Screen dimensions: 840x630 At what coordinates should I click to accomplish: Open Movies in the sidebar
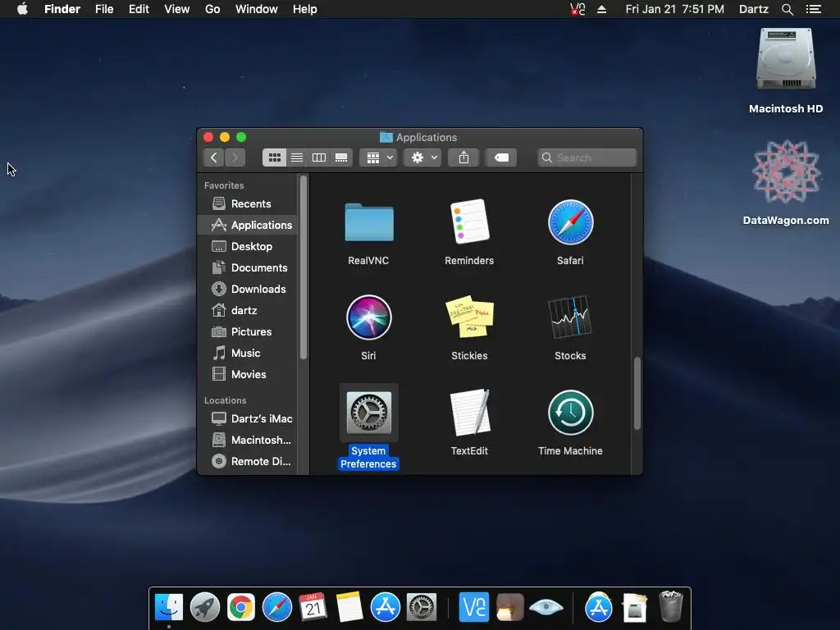click(x=248, y=374)
